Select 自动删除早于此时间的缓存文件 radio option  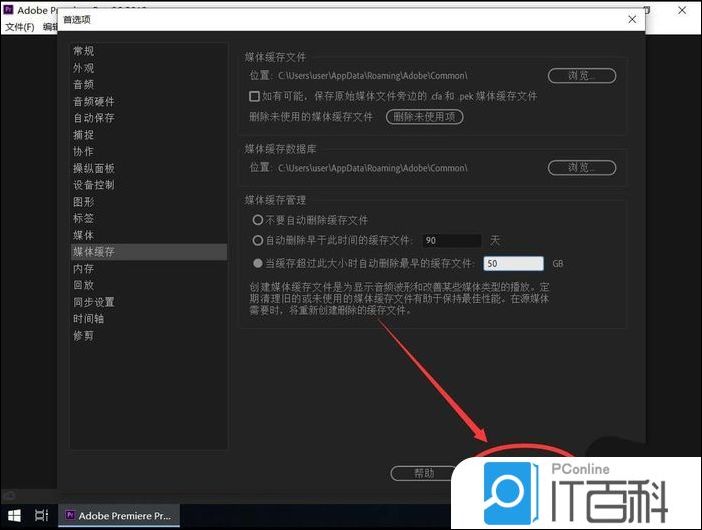tap(257, 240)
